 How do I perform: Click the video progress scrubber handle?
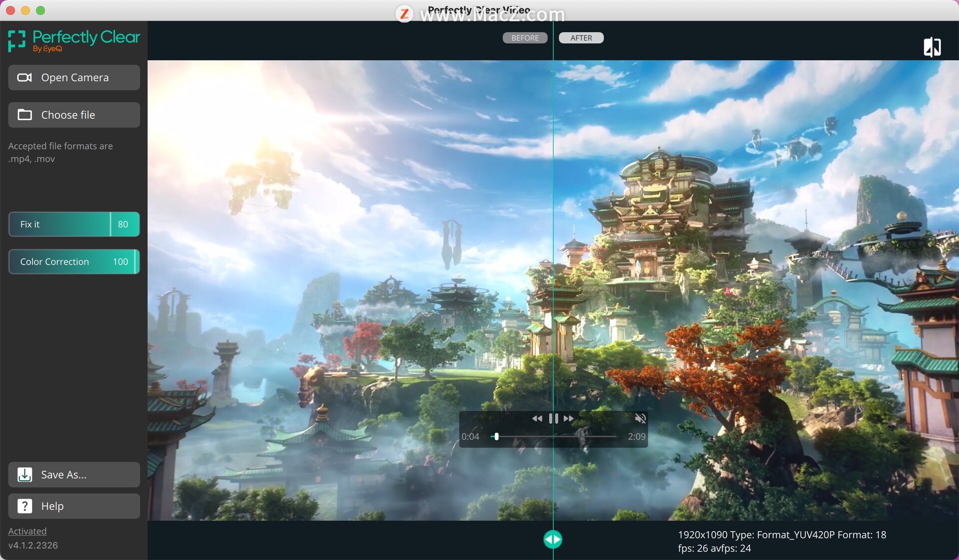496,436
